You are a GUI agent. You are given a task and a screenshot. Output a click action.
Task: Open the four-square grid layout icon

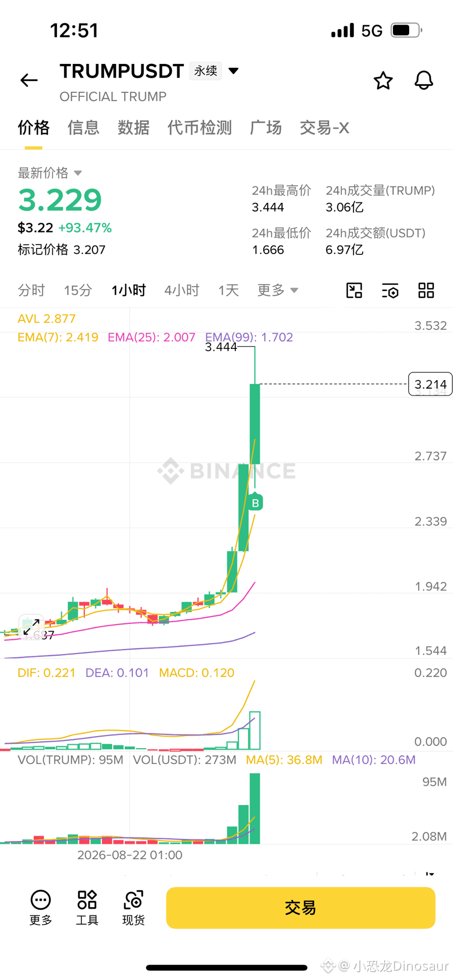click(426, 290)
